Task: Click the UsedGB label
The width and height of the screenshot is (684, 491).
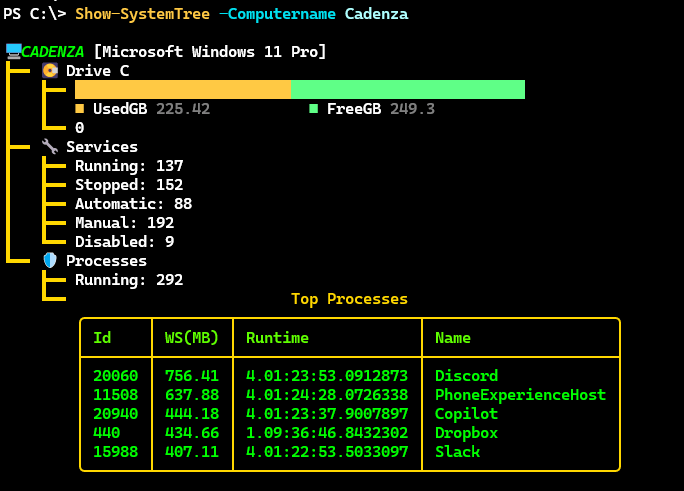Action: (120, 109)
